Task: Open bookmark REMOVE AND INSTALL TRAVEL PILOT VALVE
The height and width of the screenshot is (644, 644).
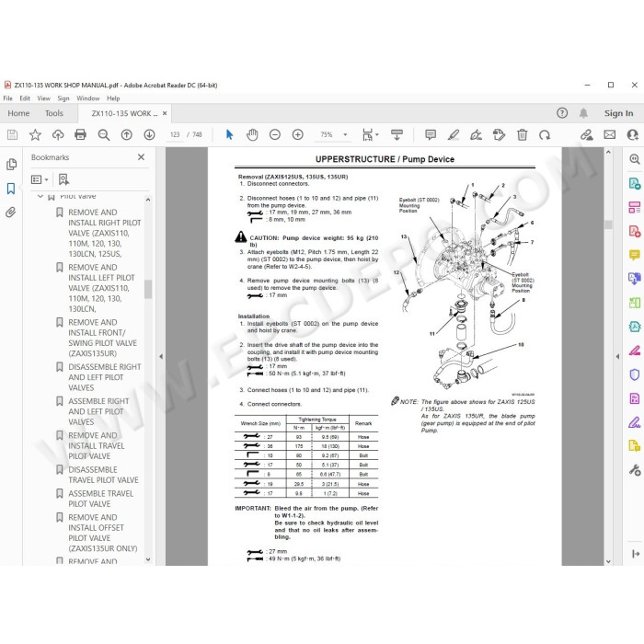Action: [x=96, y=445]
